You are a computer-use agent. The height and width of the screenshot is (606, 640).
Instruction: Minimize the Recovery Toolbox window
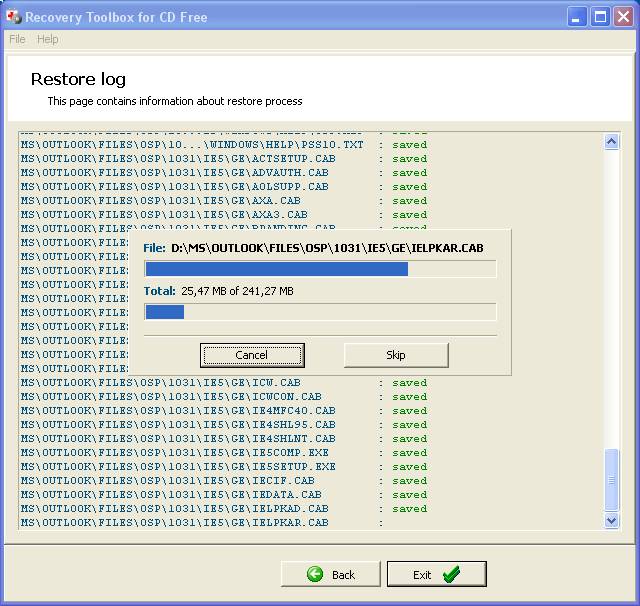click(x=578, y=17)
